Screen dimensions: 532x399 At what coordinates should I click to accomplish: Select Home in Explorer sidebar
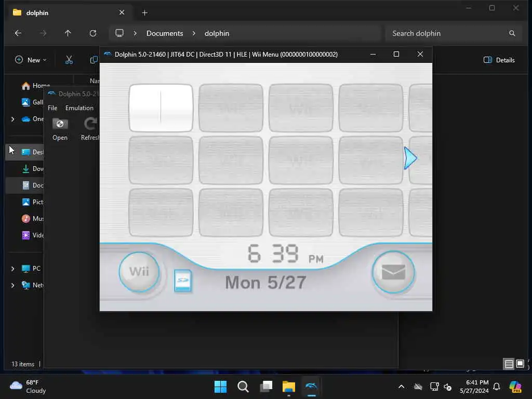pyautogui.click(x=36, y=86)
